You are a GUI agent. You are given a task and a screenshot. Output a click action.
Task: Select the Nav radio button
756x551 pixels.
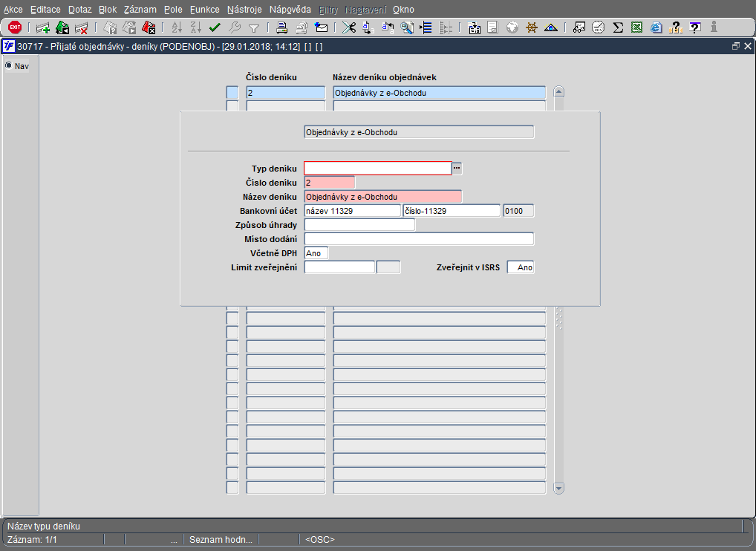(10, 65)
